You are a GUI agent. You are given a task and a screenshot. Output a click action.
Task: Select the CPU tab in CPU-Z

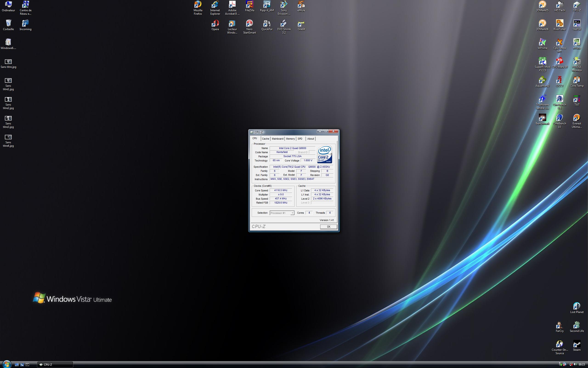point(255,138)
